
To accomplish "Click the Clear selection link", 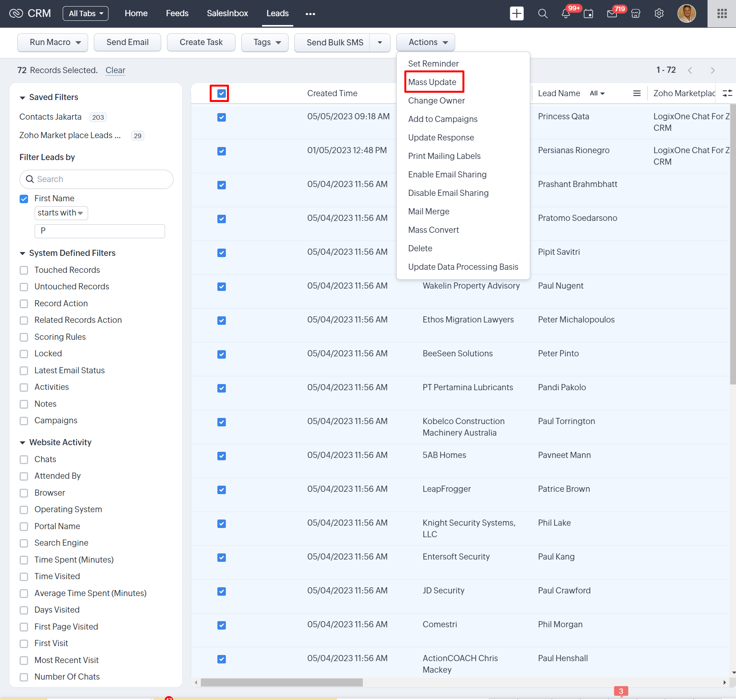I will click(115, 70).
